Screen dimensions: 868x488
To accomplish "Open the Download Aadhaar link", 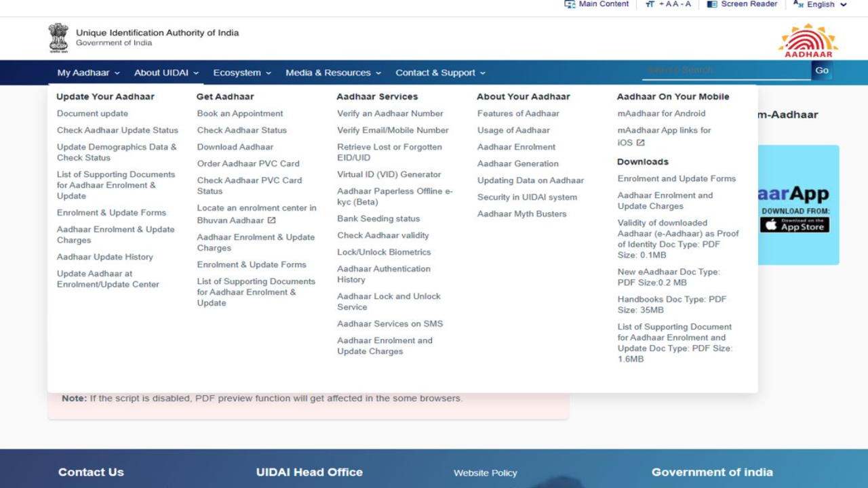I will click(235, 147).
